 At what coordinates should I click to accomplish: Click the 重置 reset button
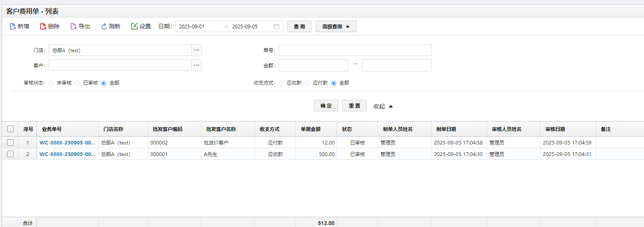coord(354,105)
